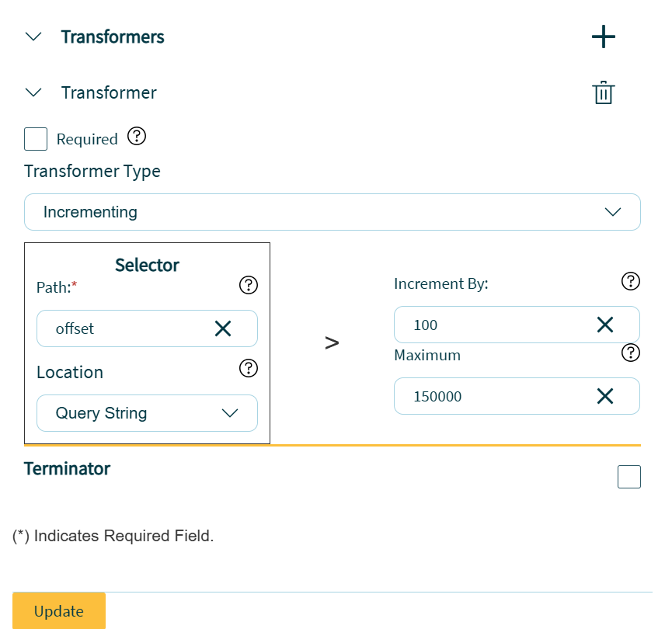Click the Update button

(x=59, y=611)
